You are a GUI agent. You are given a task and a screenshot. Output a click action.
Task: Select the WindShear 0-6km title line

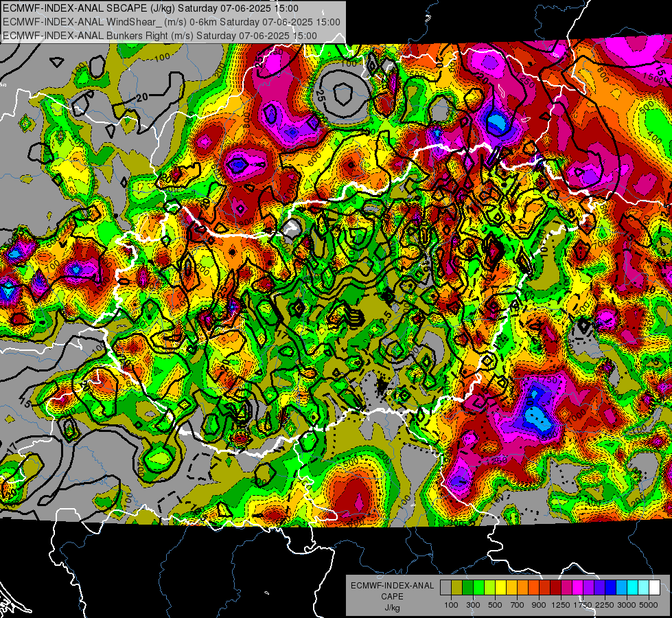coord(172,22)
